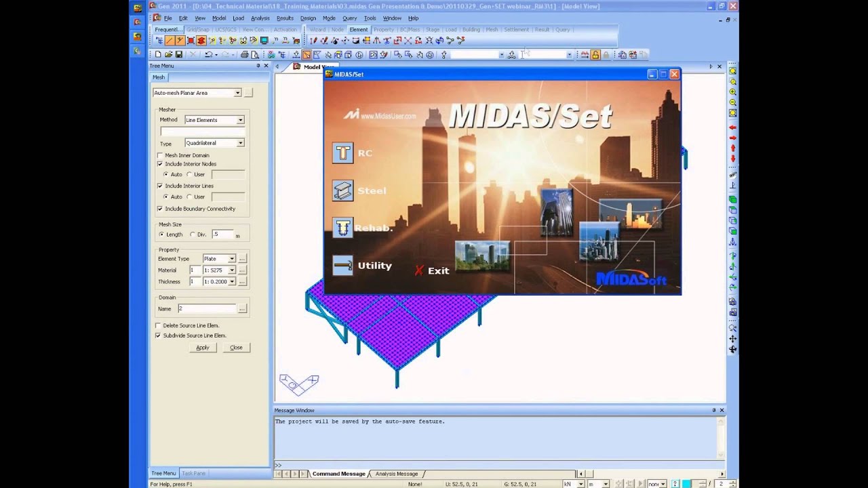Open Undo history dropdown arrow
The height and width of the screenshot is (488, 868).
click(217, 54)
